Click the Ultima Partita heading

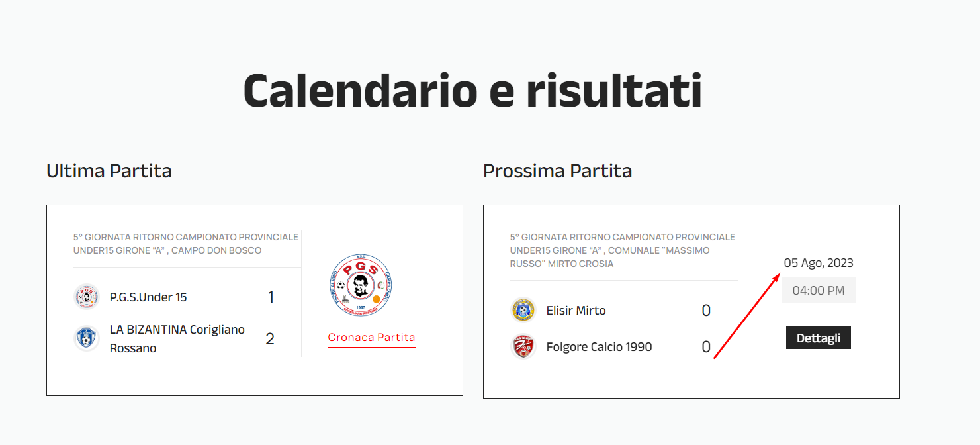(109, 171)
